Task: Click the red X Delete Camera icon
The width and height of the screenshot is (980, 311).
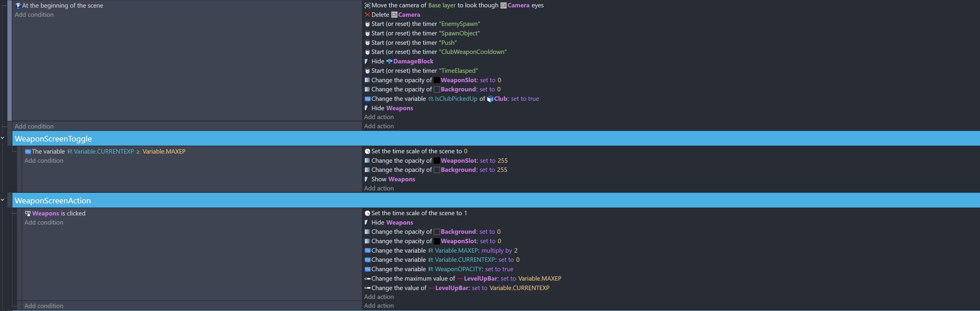Action: coord(367,15)
